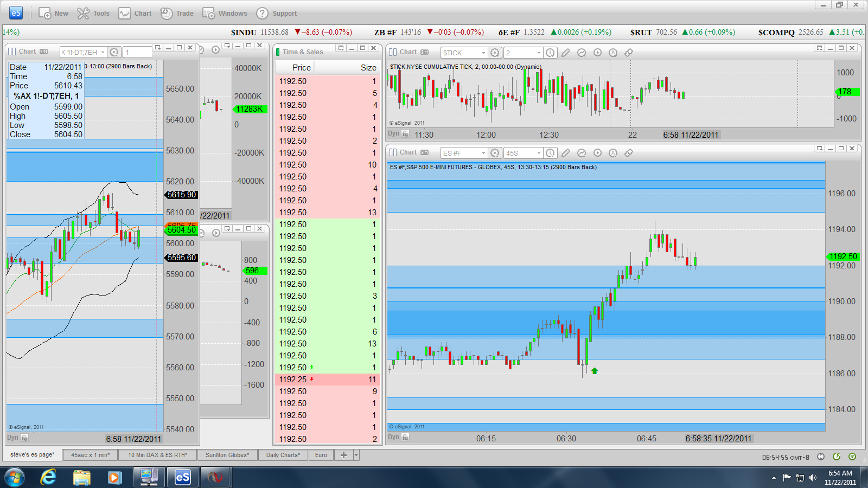Image resolution: width=868 pixels, height=488 pixels.
Task: Open window options dropdown on Time & Sales
Action: [x=341, y=48]
